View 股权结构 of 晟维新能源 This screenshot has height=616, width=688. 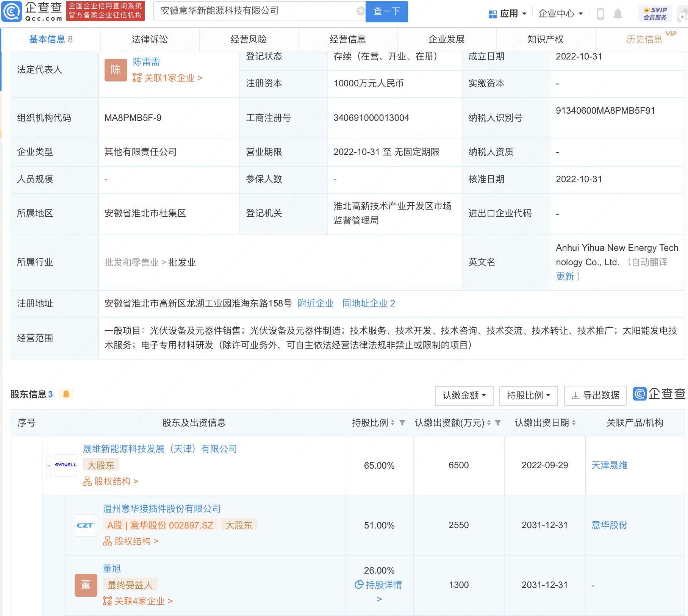pos(110,482)
